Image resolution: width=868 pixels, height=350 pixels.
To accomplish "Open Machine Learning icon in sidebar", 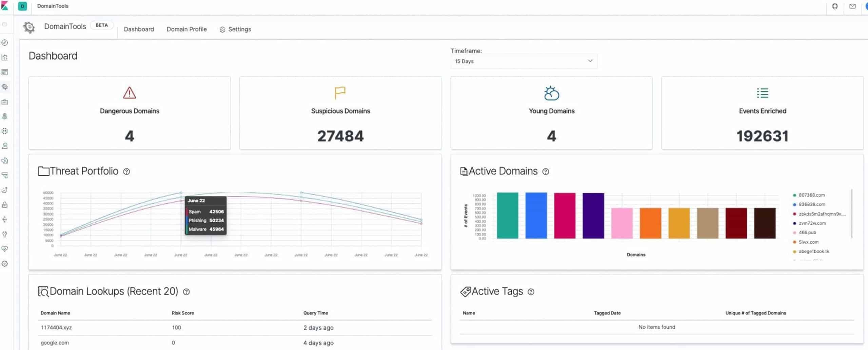I will [x=5, y=131].
